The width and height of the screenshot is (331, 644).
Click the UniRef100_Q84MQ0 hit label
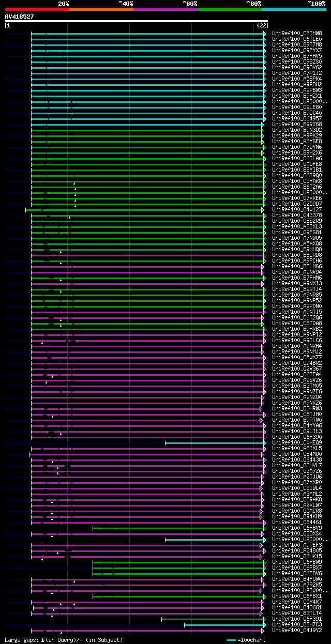(x=297, y=454)
